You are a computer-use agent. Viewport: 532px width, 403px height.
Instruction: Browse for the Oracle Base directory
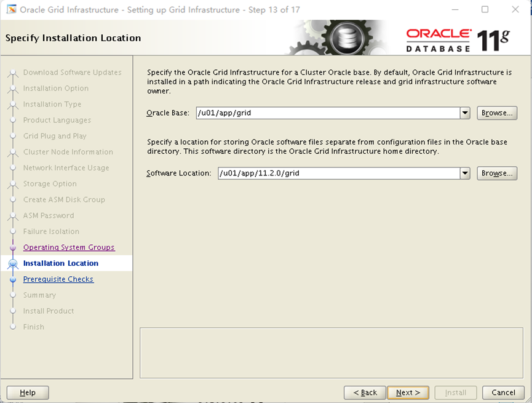497,113
